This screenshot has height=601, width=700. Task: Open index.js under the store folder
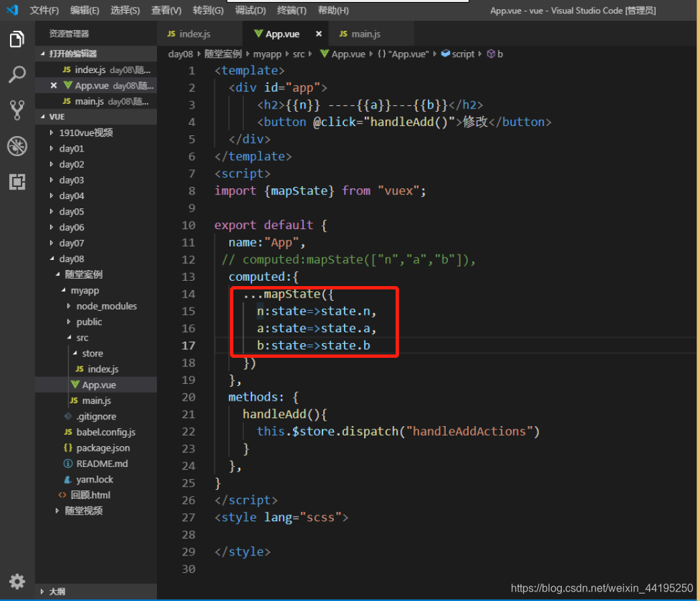point(96,369)
